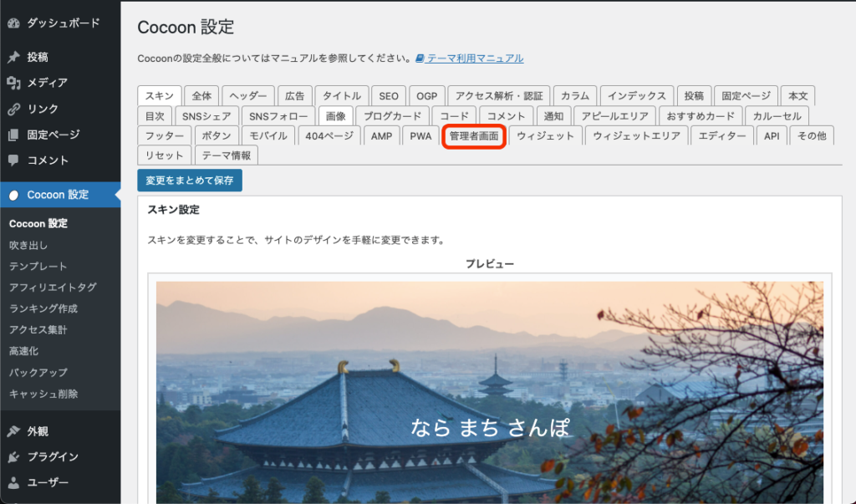Open the ウィジェット tab
856x504 pixels.
545,136
